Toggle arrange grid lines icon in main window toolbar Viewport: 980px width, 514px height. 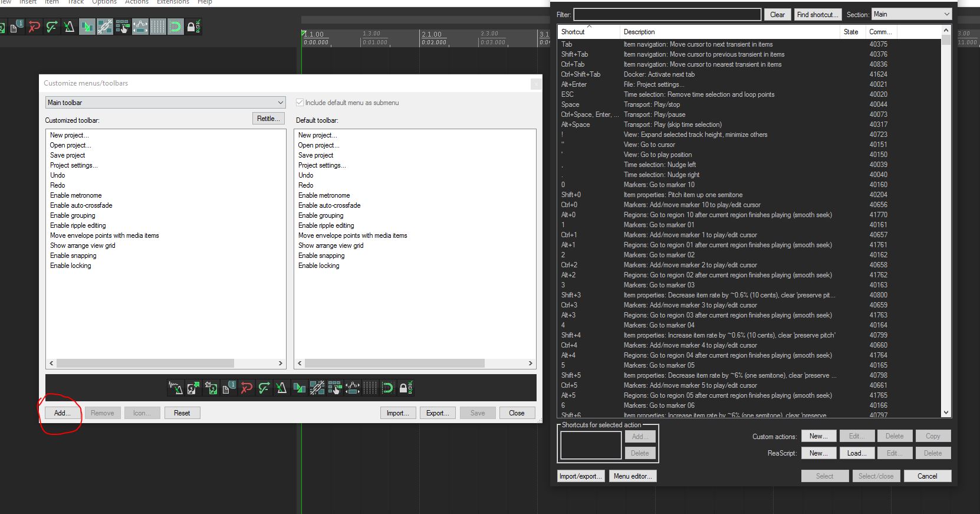(x=158, y=27)
